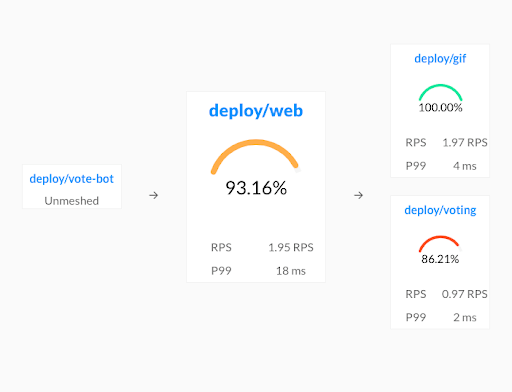This screenshot has width=512, height=392.
Task: Open the deploy/voting link
Action: click(x=440, y=210)
